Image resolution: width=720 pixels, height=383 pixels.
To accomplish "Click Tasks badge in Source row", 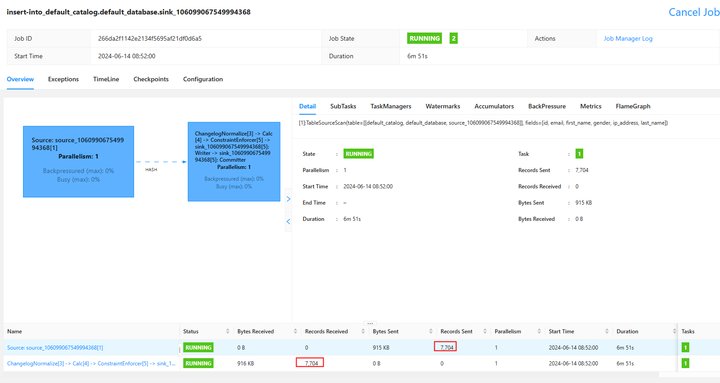I will click(x=685, y=348).
